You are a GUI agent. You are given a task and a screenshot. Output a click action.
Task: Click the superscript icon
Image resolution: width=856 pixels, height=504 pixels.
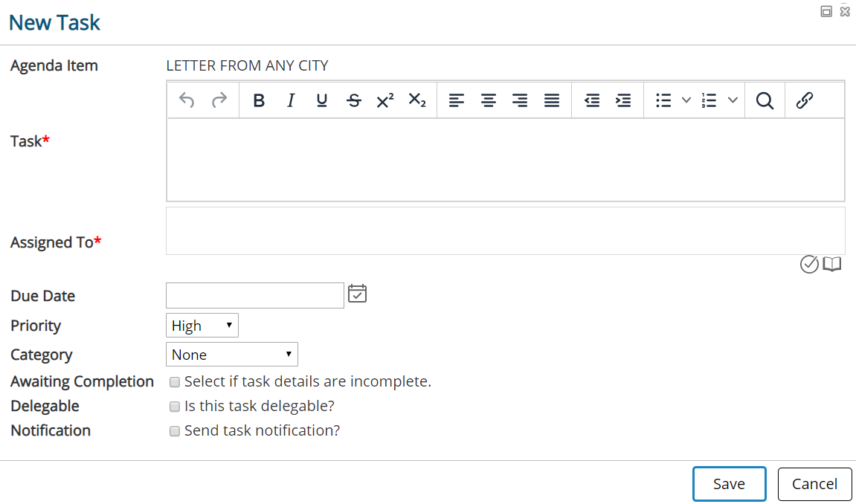[x=385, y=100]
